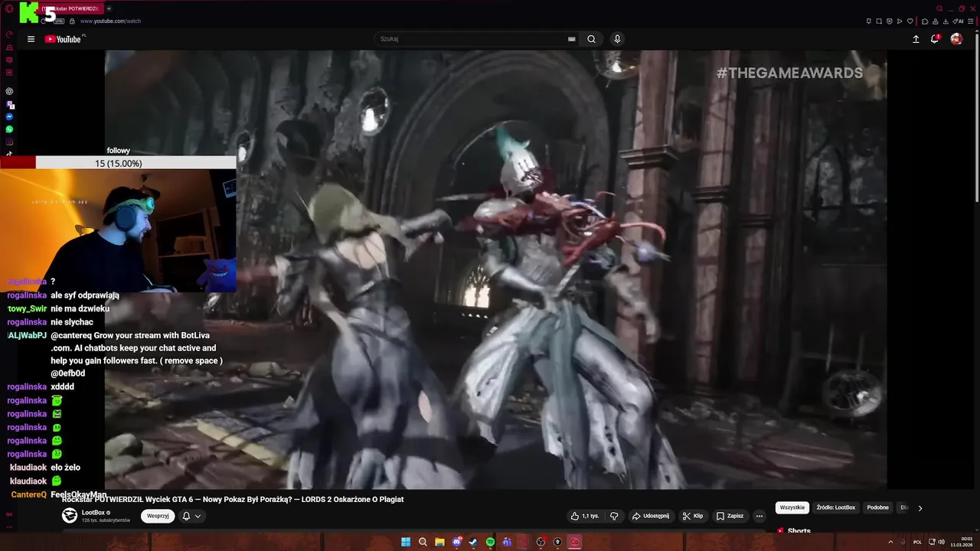Open Easy Setup sliders icon
Image resolution: width=980 pixels, height=551 pixels.
click(x=971, y=21)
